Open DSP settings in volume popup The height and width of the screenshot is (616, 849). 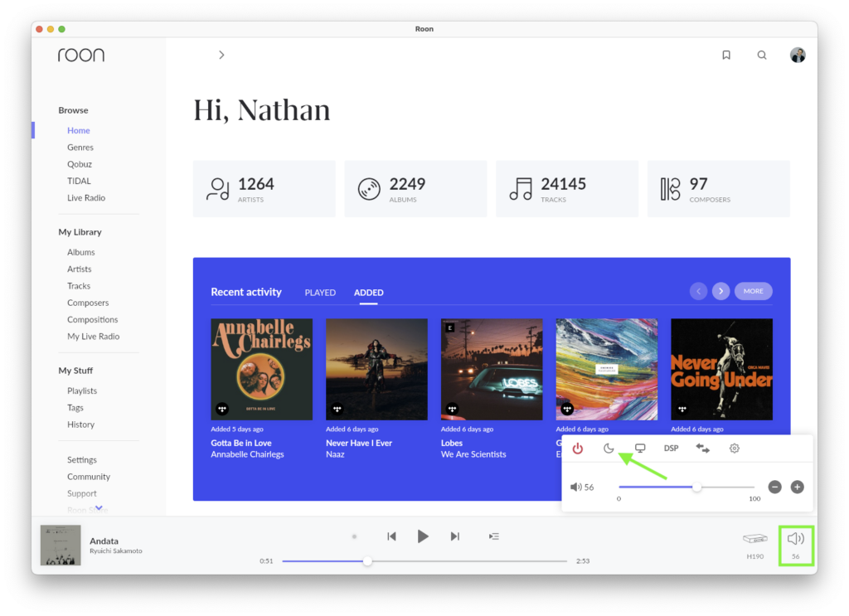671,449
